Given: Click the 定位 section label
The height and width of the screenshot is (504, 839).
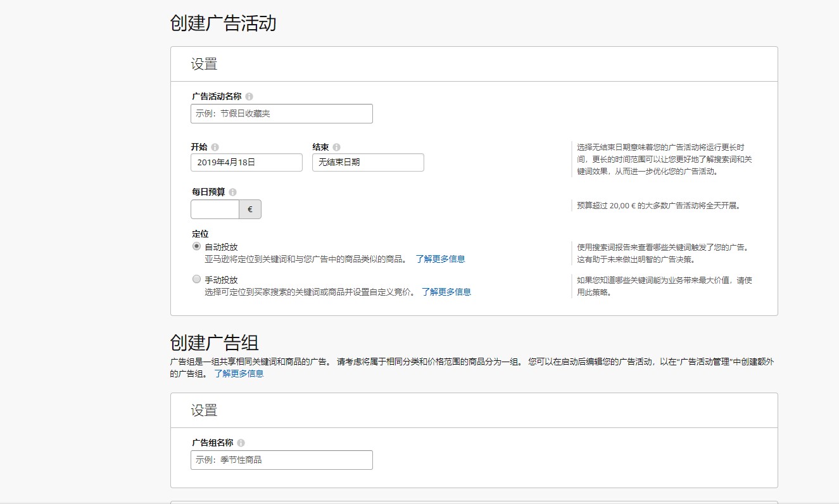Looking at the screenshot, I should click(200, 234).
